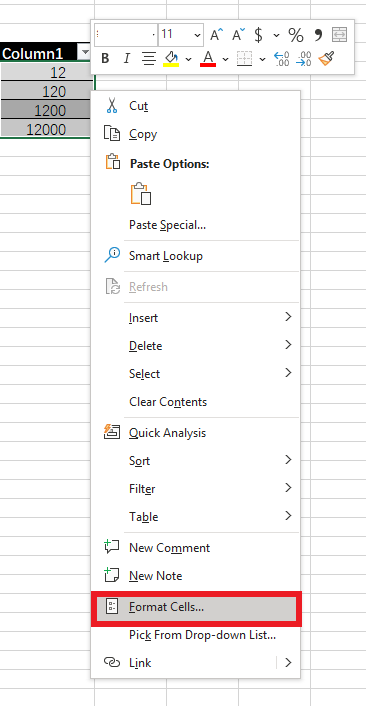Click the Decrease Font Size icon
This screenshot has width=366, height=706.
[239, 35]
